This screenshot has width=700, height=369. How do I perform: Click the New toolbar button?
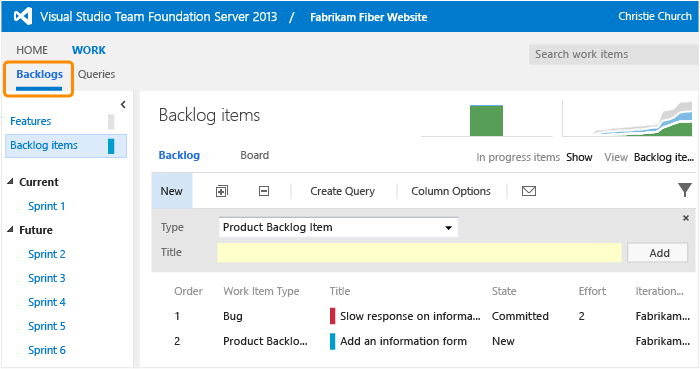(171, 191)
